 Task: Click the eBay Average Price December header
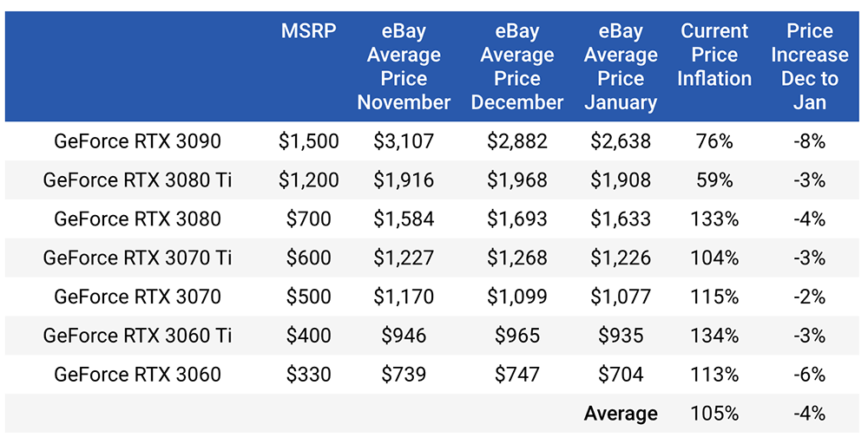(x=517, y=67)
